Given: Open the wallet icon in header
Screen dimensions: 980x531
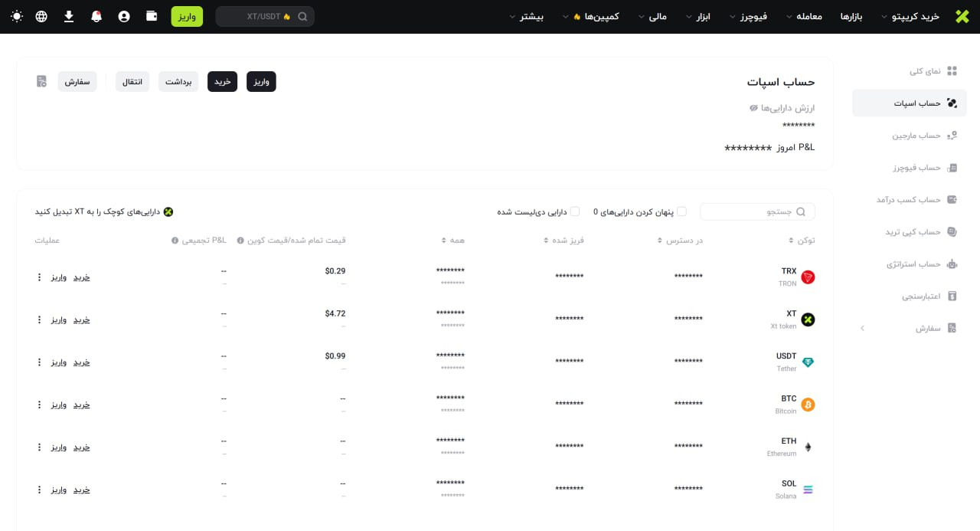Looking at the screenshot, I should pyautogui.click(x=152, y=16).
